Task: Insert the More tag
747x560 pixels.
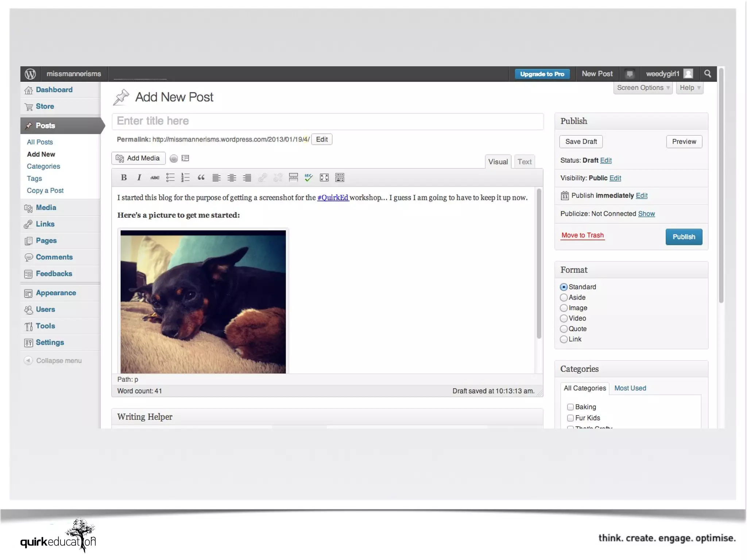Action: coord(293,178)
